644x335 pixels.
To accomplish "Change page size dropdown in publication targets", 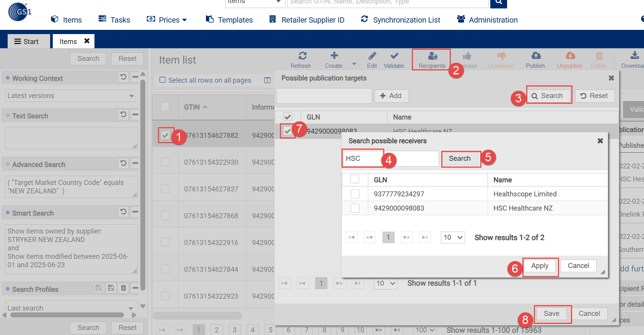I will 385,283.
